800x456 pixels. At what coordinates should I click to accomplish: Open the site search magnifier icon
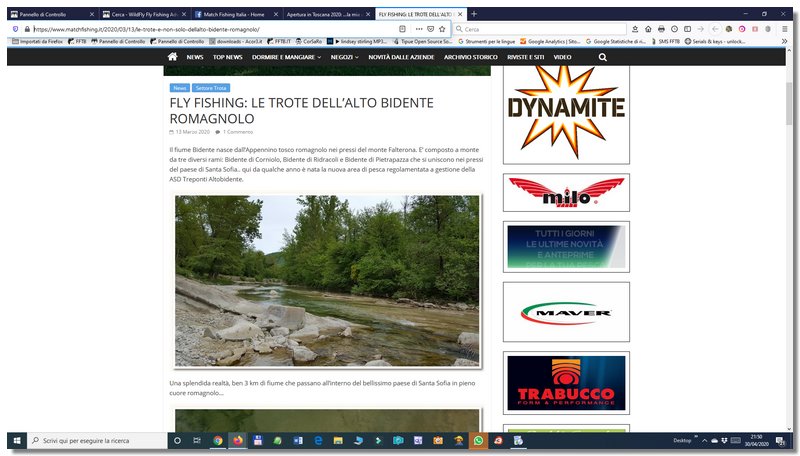[x=603, y=57]
